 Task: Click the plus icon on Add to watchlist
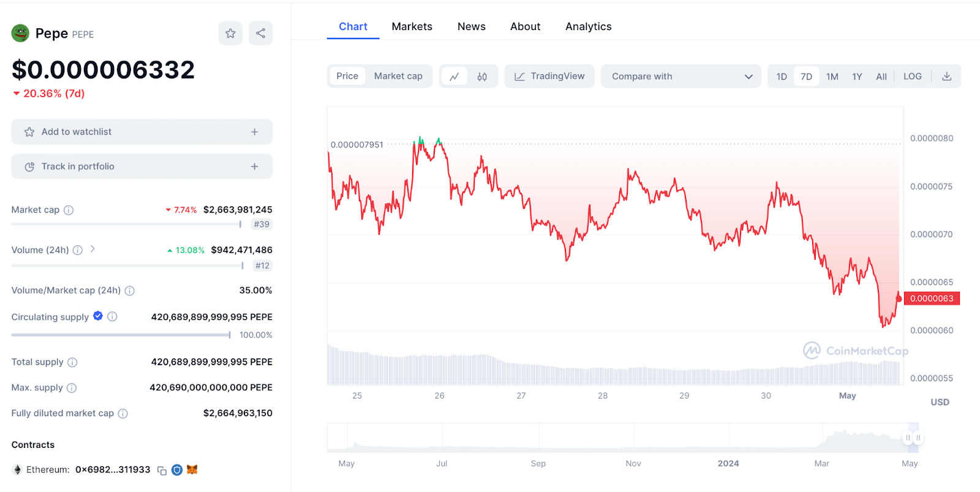point(255,132)
